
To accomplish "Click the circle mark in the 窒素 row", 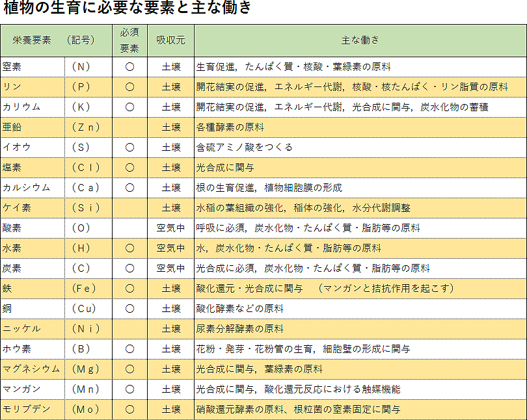I will [x=129, y=67].
